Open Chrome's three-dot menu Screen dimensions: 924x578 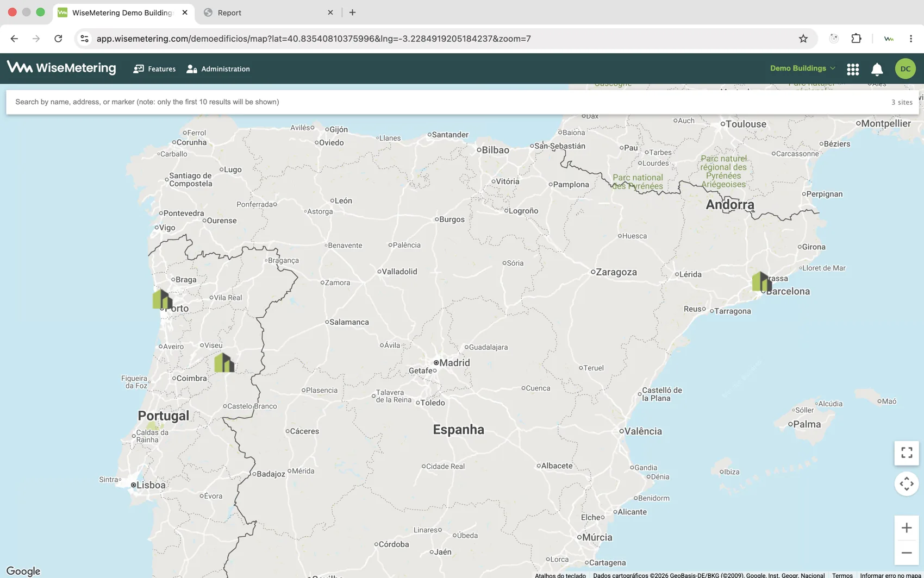click(911, 39)
